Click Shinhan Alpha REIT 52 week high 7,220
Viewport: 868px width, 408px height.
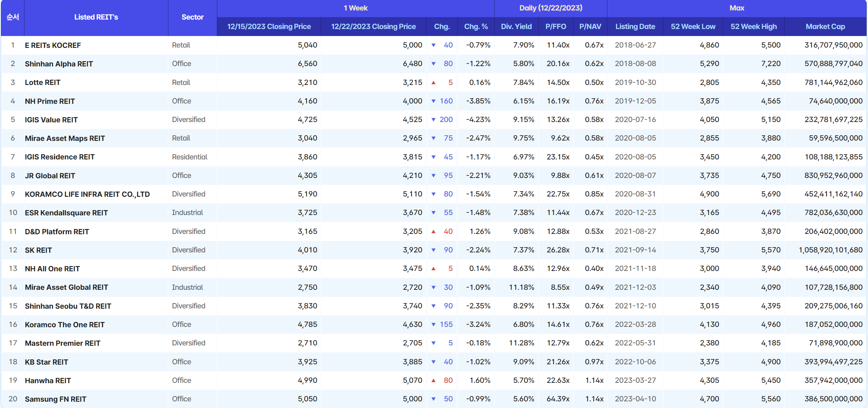click(771, 64)
